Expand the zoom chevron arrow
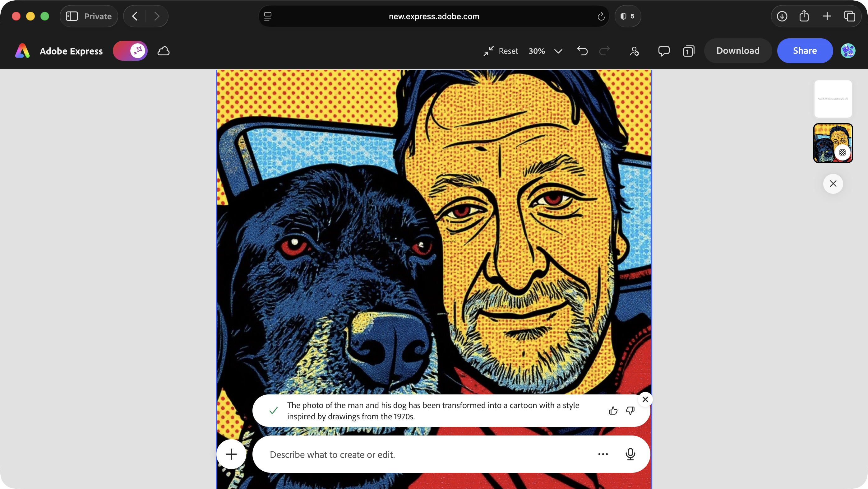The width and height of the screenshot is (868, 489). (558, 51)
